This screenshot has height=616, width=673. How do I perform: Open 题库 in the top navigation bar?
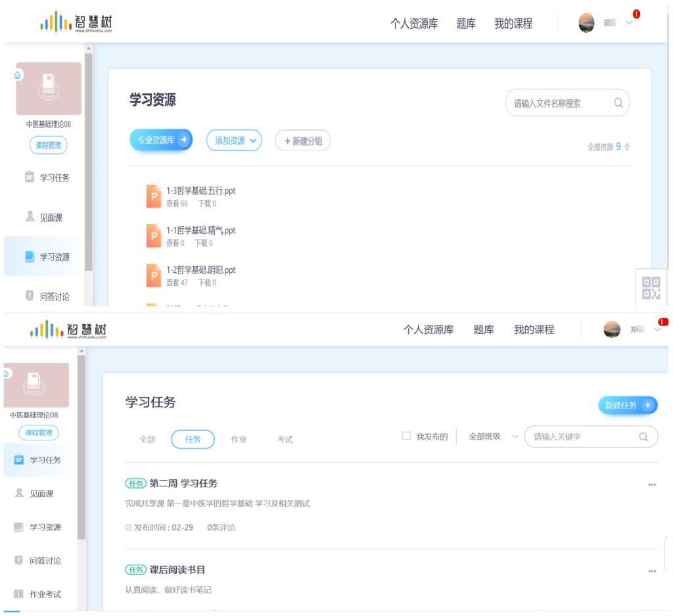coord(466,24)
